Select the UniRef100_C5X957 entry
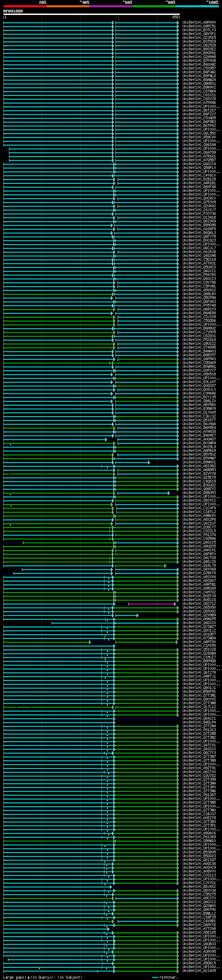Image resolution: width=222 pixels, height=980 pixels. pyautogui.click(x=199, y=68)
